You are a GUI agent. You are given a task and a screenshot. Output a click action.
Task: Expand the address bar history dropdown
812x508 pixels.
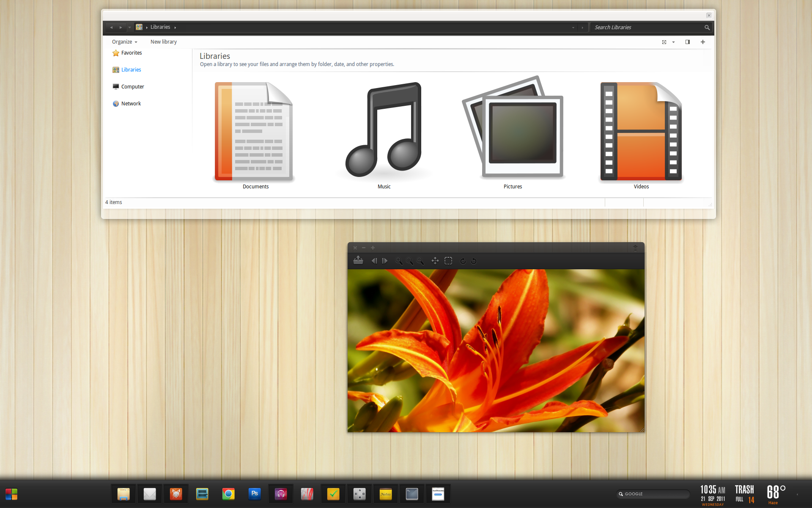(573, 28)
